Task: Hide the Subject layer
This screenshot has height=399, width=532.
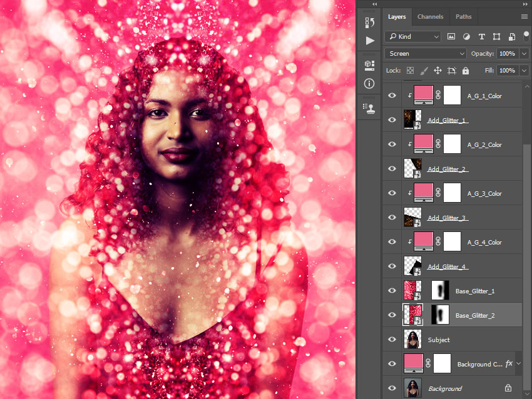Action: pos(392,339)
